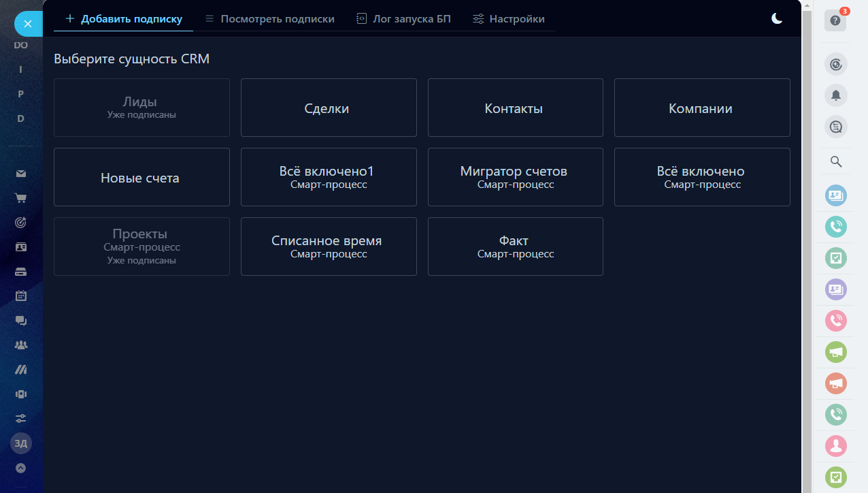Click the already-subscribed 'Проекты' card
Image resolution: width=868 pixels, height=493 pixels.
pos(141,246)
